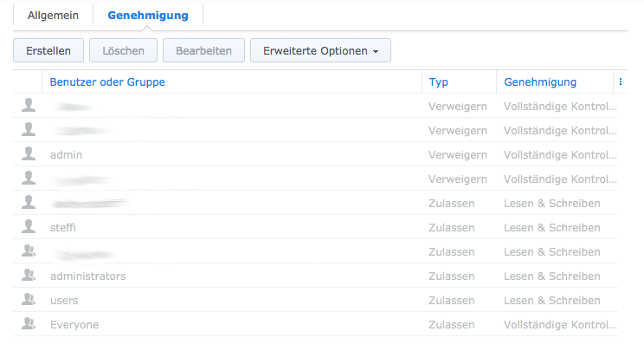
Task: Select the Genehmigung tab
Action: [x=147, y=15]
